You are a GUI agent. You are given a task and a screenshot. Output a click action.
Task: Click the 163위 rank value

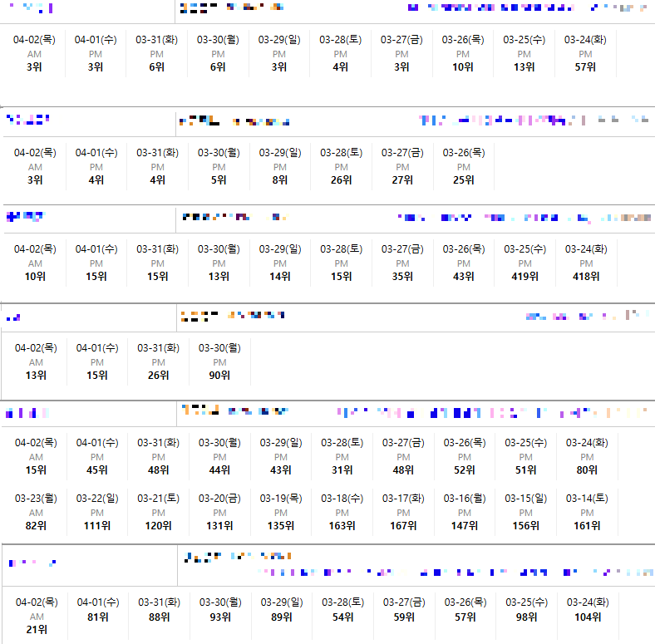tap(342, 526)
